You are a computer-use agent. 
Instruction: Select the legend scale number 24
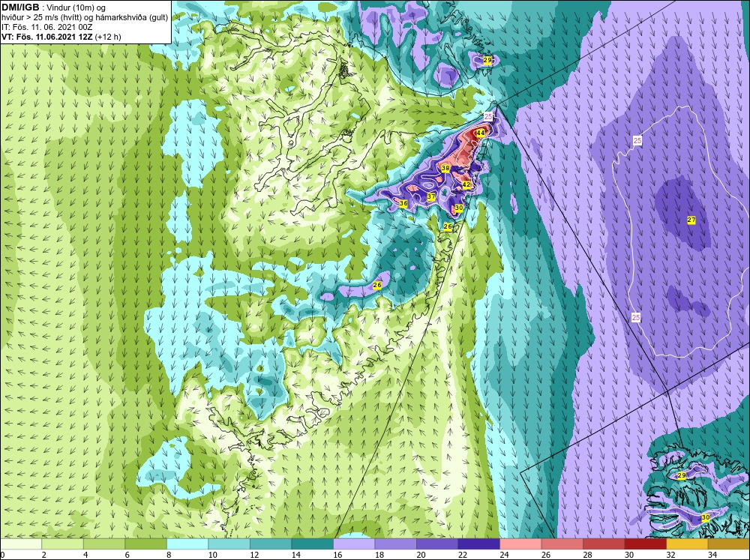click(504, 555)
